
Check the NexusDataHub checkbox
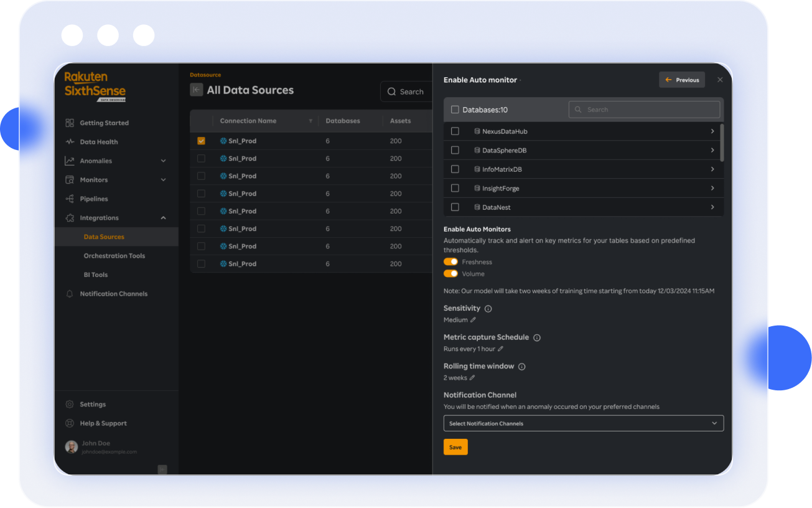point(455,131)
